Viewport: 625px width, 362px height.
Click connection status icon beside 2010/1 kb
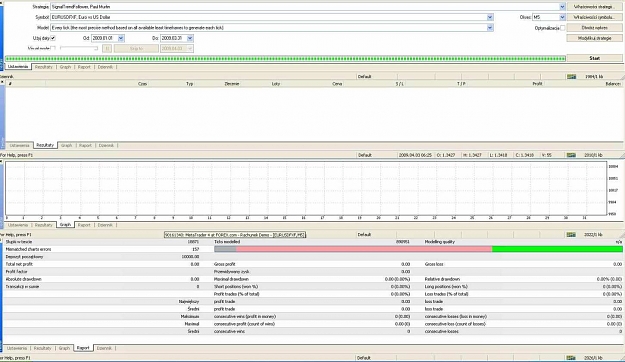(571, 155)
